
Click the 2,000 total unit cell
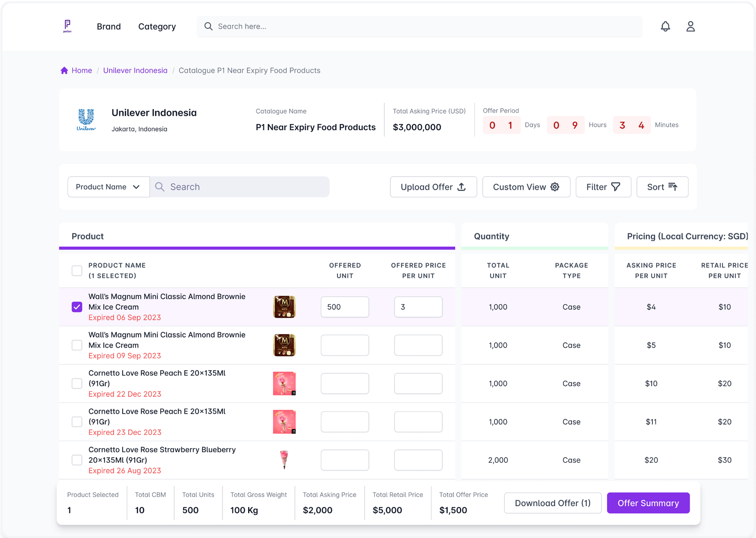[498, 460]
